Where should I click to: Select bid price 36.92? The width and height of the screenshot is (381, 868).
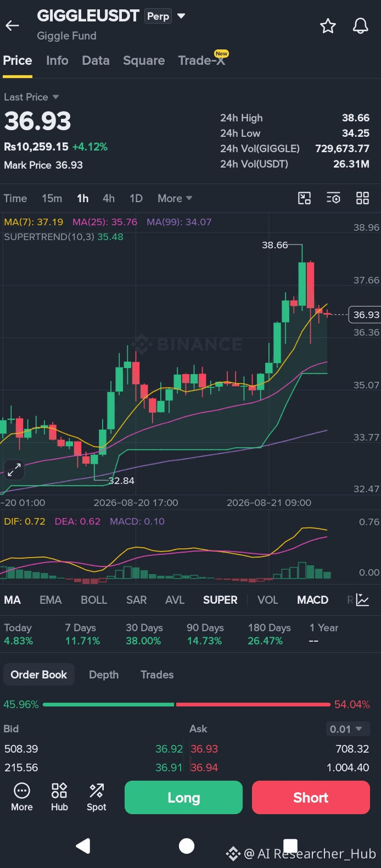click(x=169, y=749)
